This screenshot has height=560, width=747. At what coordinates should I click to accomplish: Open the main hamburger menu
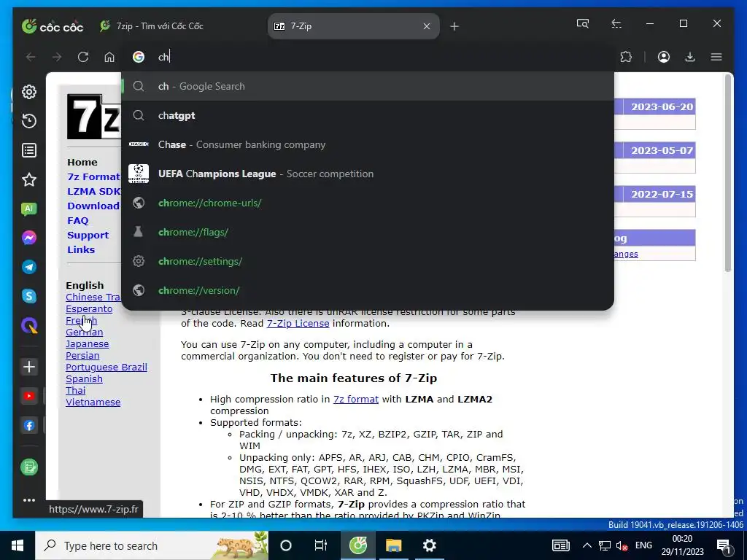716,57
